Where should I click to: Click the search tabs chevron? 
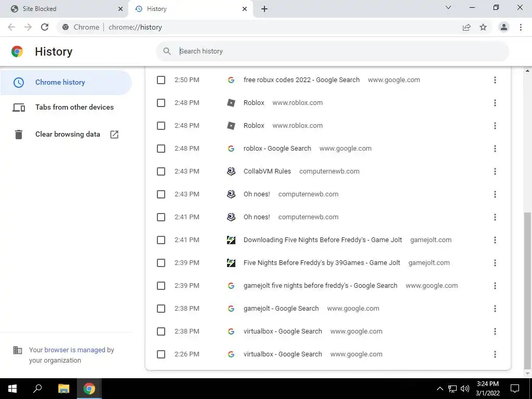pyautogui.click(x=448, y=7)
